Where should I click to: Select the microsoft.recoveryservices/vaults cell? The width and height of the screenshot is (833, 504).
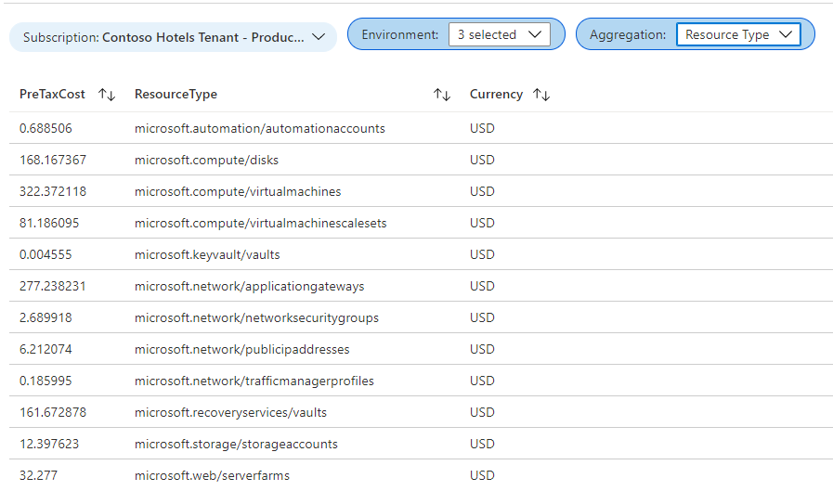230,413
